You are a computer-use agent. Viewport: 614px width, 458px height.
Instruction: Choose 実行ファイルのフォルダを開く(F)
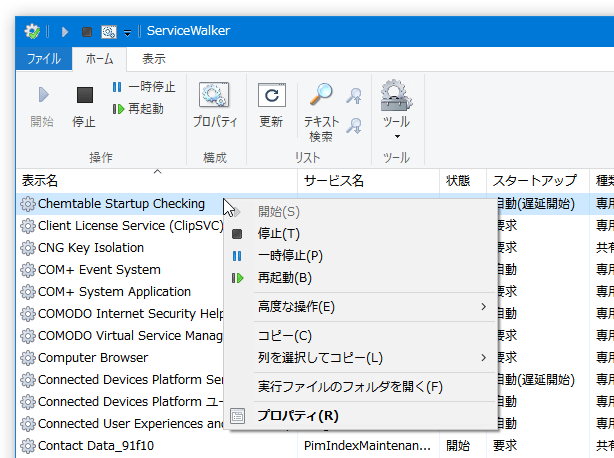363,387
